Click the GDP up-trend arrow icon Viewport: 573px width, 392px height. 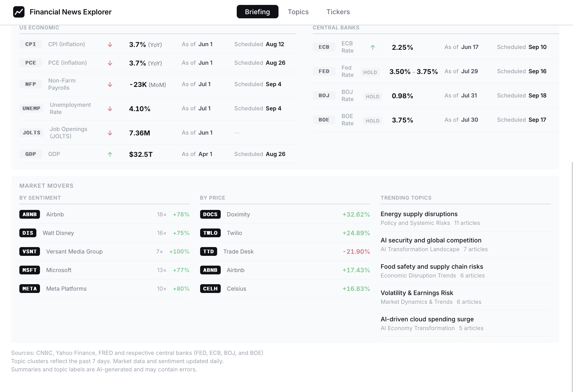[x=110, y=154]
